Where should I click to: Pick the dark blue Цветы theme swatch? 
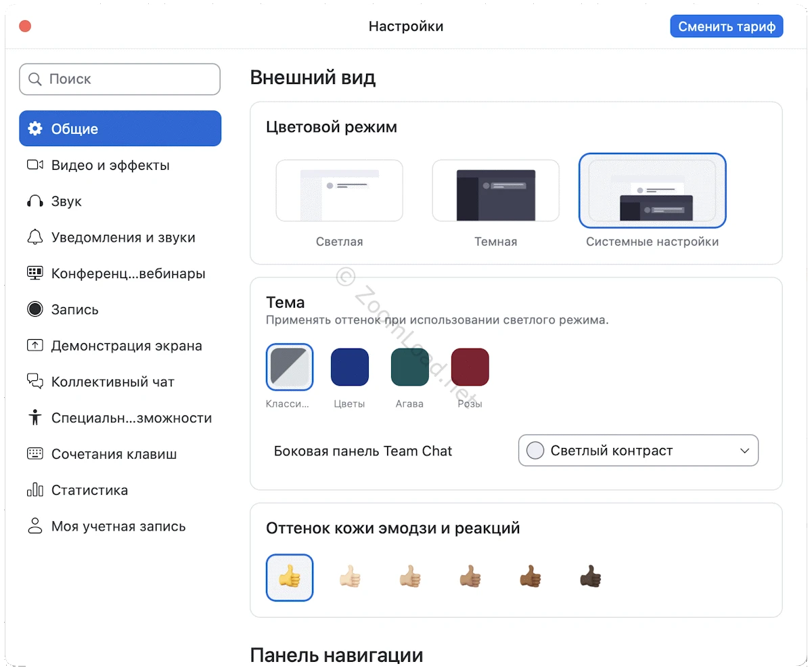tap(349, 367)
